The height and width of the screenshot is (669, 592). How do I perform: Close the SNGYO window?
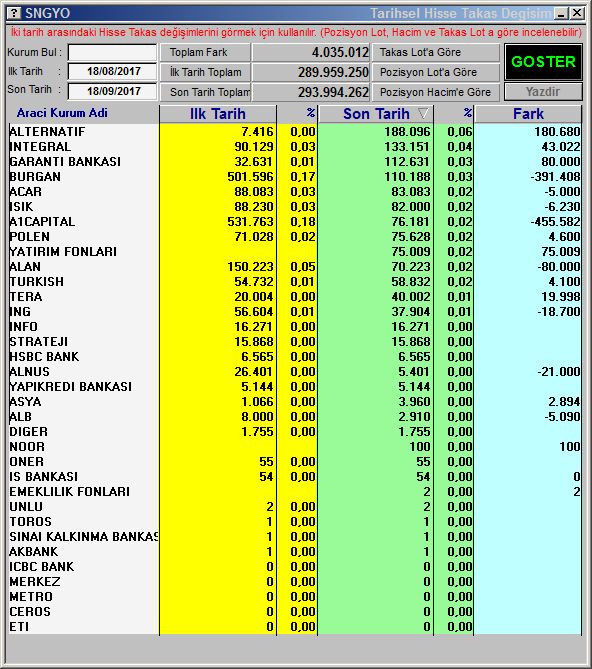click(577, 13)
